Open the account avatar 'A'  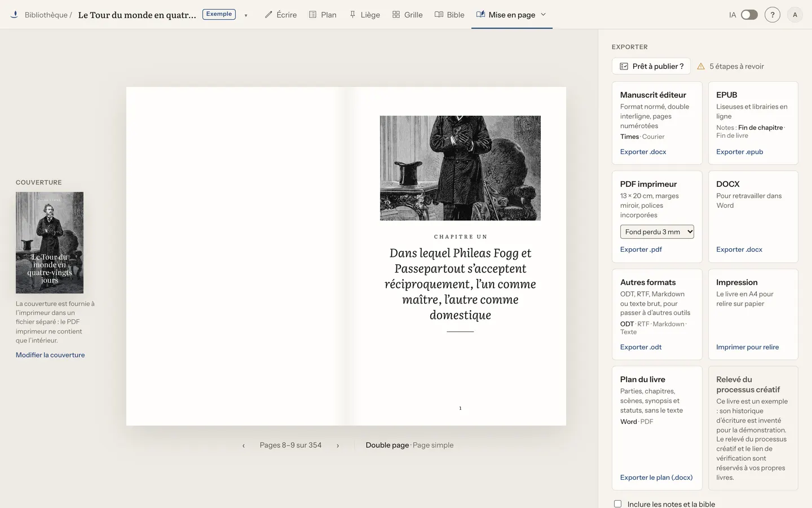(x=795, y=15)
